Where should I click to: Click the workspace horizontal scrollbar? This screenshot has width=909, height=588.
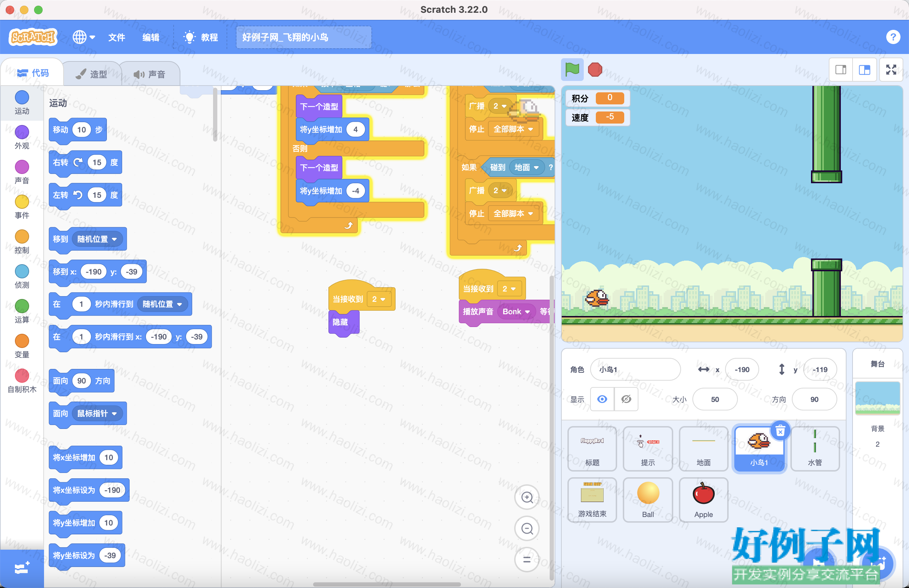pos(386,584)
